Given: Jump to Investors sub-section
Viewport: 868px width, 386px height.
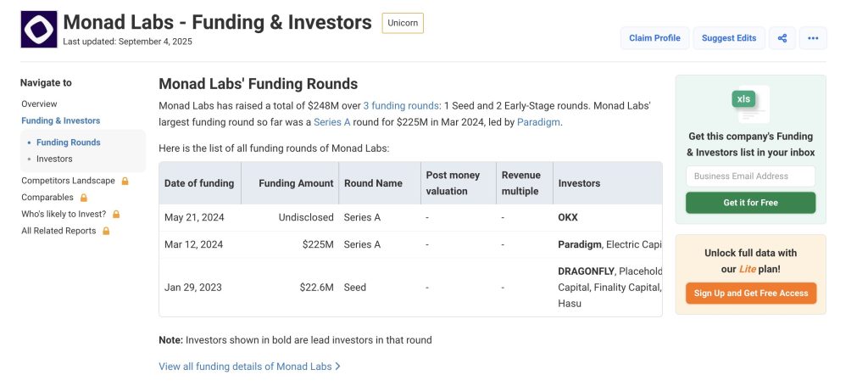Looking at the screenshot, I should click(54, 159).
